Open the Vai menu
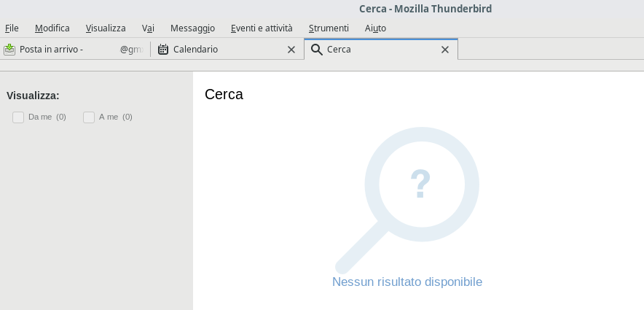Viewport: 644px width, 310px height. 148,28
